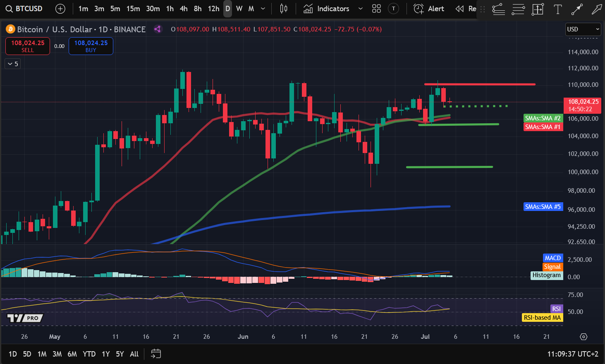Open chart settings gear icon

click(583, 337)
